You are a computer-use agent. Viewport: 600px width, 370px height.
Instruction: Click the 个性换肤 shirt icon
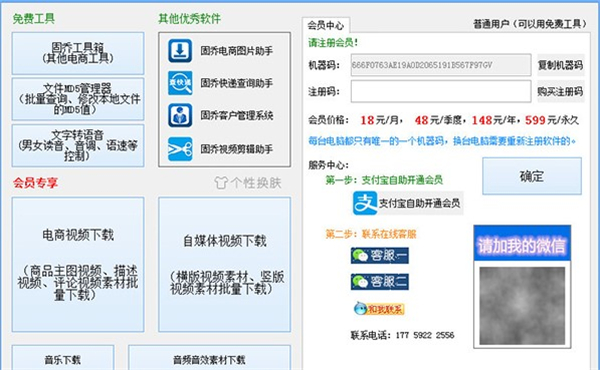(x=221, y=183)
